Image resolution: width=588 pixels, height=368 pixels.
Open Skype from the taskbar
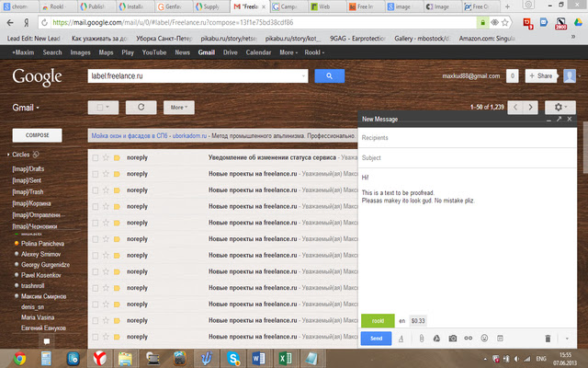(232, 358)
